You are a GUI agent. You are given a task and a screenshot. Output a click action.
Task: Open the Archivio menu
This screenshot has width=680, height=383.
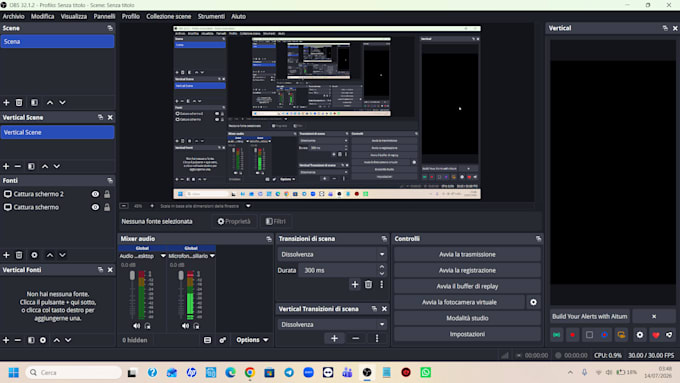13,16
